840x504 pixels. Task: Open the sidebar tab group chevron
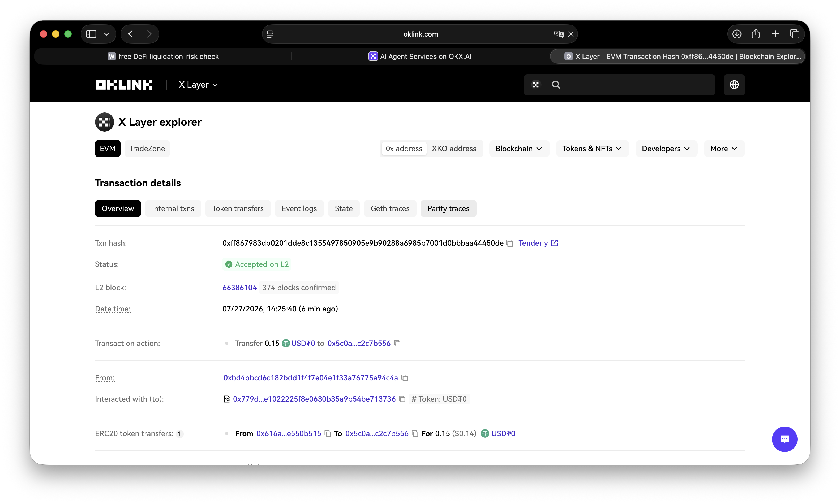[x=106, y=34]
